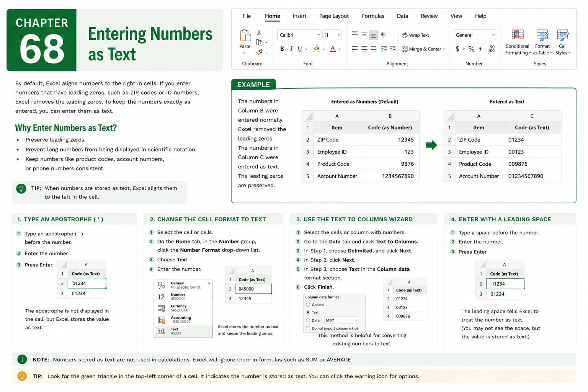Apply Comma Style format

480,49
